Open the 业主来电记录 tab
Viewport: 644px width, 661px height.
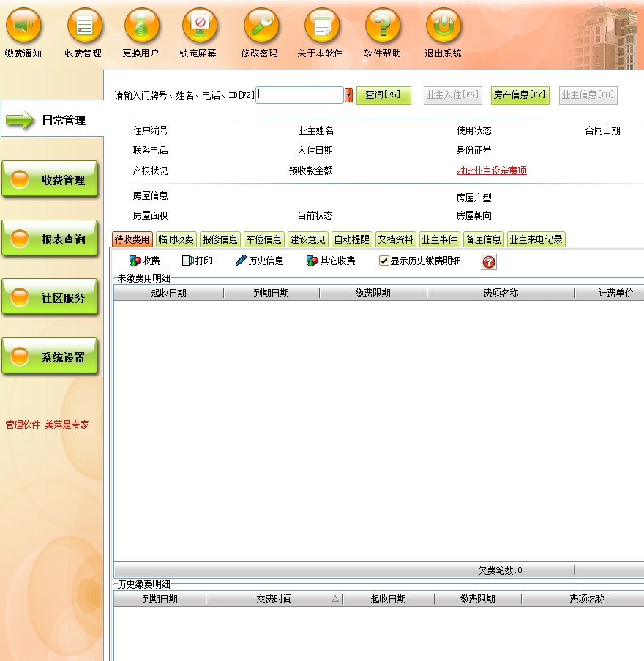coord(536,239)
